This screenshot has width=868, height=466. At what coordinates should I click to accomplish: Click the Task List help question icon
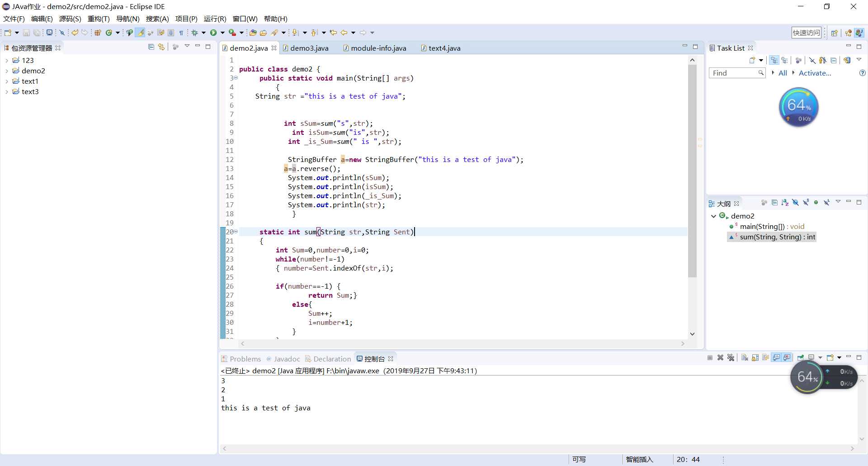click(862, 73)
